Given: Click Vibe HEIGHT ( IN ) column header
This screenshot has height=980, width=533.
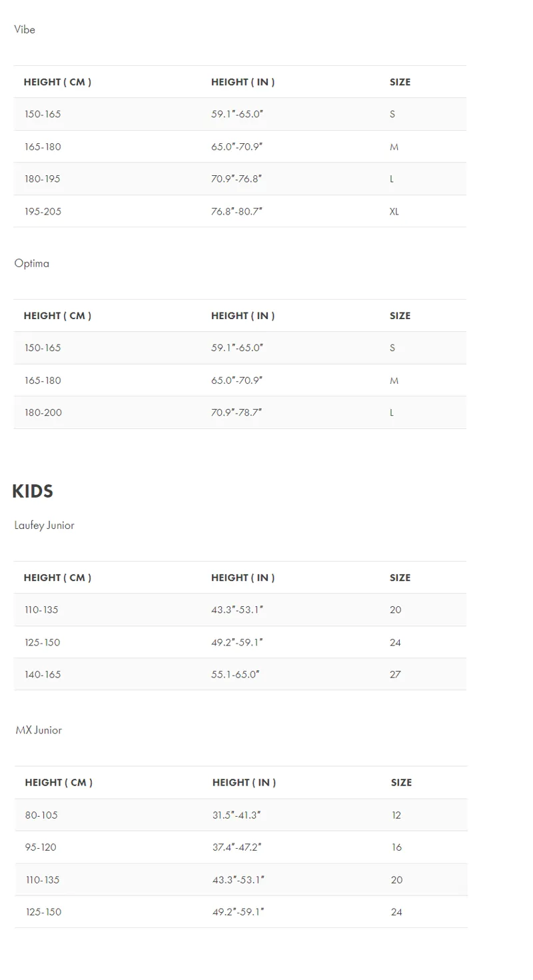Looking at the screenshot, I should (243, 82).
